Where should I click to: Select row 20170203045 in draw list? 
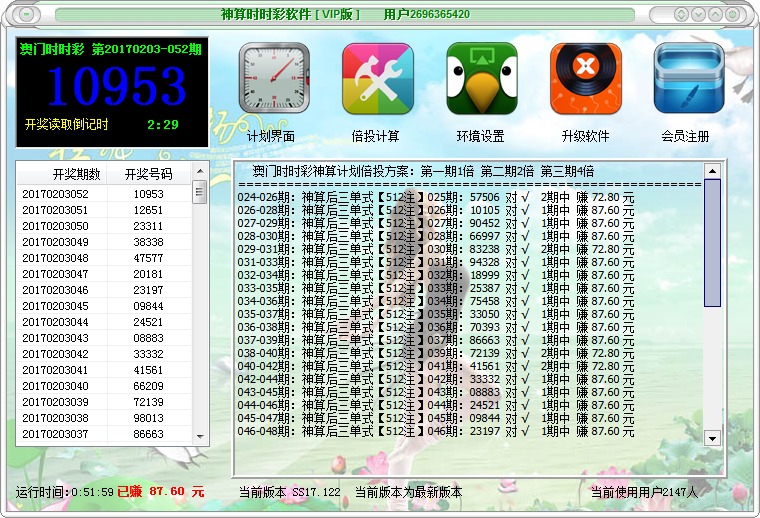pyautogui.click(x=104, y=306)
